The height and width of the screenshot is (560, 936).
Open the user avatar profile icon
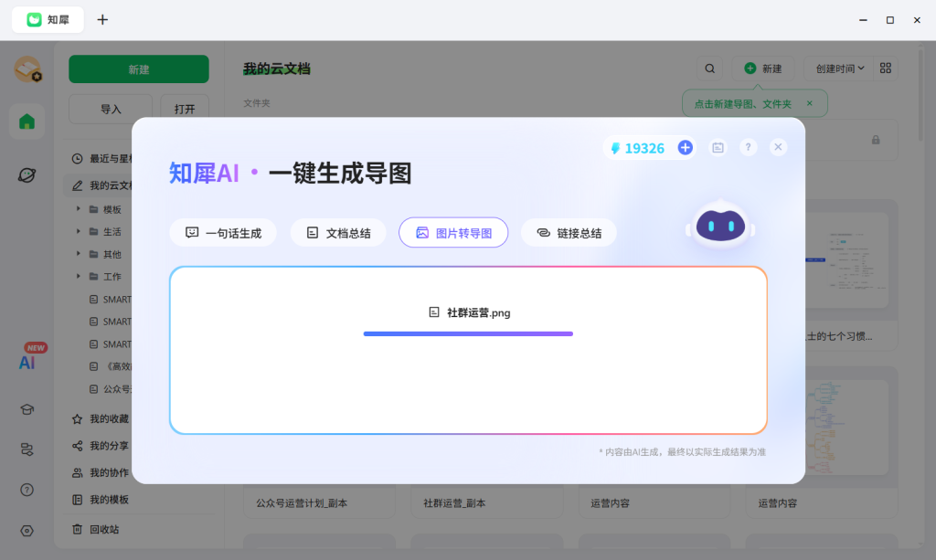pos(27,69)
